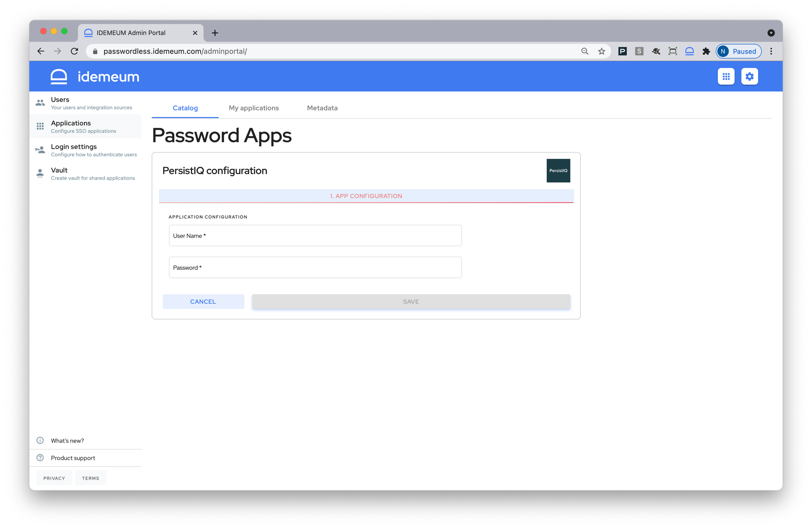Click the Vault icon in sidebar
This screenshot has width=812, height=529.
tap(40, 173)
